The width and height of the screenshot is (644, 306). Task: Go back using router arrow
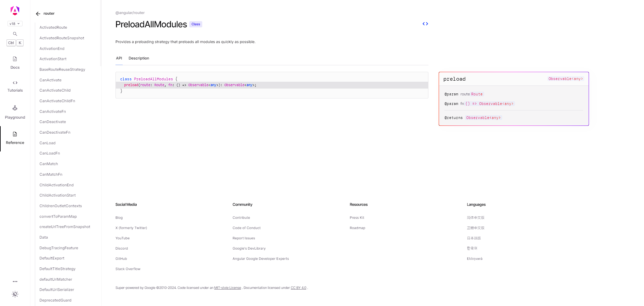tap(38, 14)
